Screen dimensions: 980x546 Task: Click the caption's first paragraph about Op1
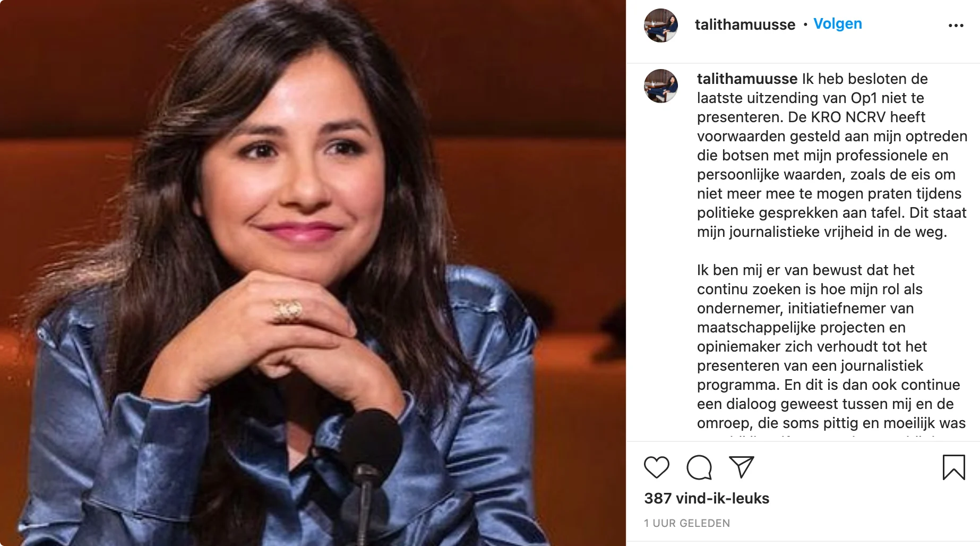pyautogui.click(x=831, y=155)
